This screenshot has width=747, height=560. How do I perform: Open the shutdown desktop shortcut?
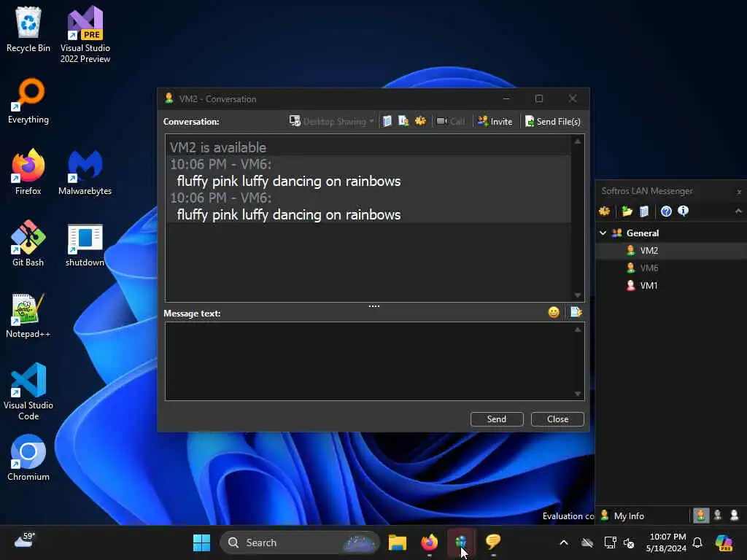85,245
